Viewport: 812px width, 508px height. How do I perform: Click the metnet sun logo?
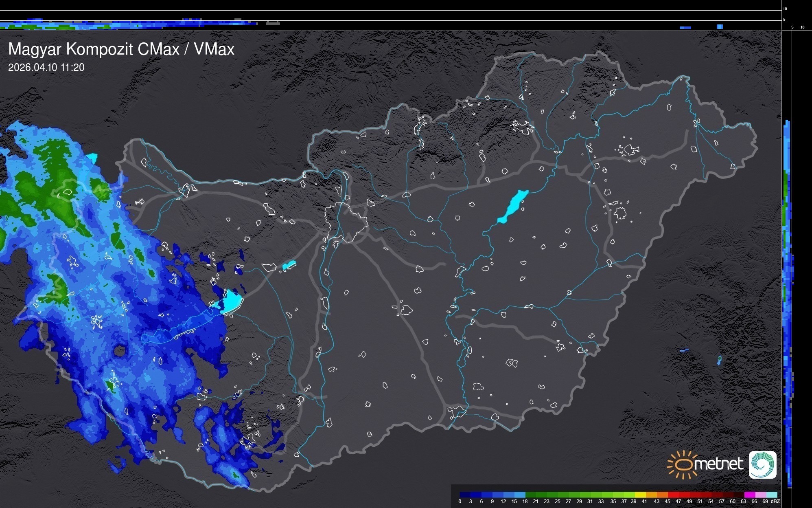[683, 464]
